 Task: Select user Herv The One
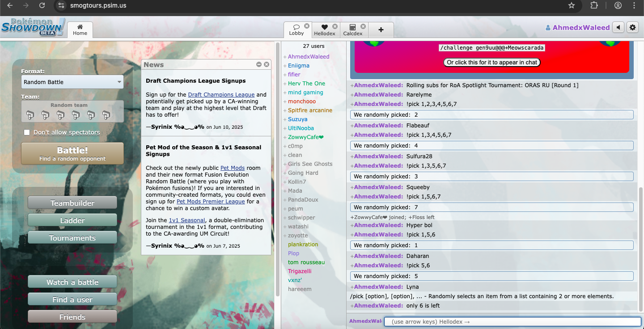tap(306, 84)
